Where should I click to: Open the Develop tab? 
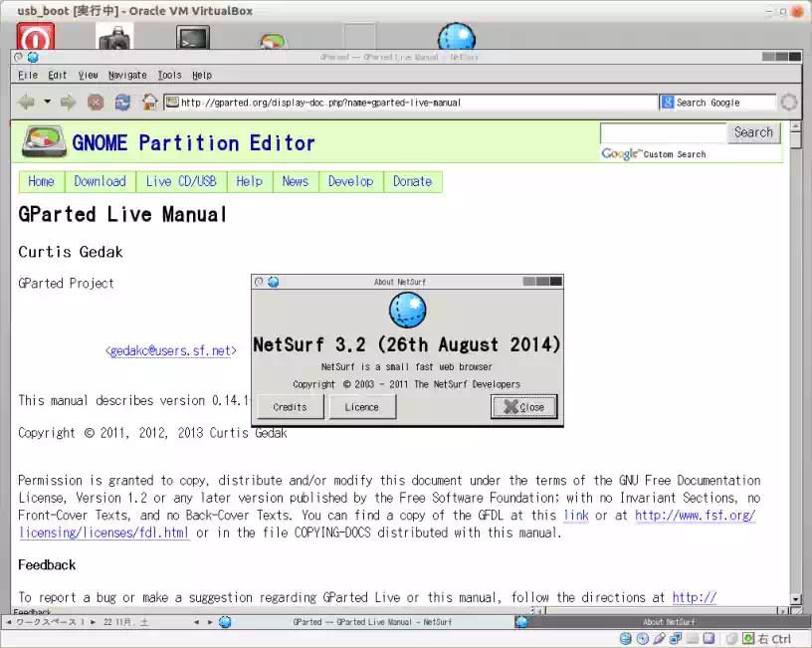click(350, 181)
